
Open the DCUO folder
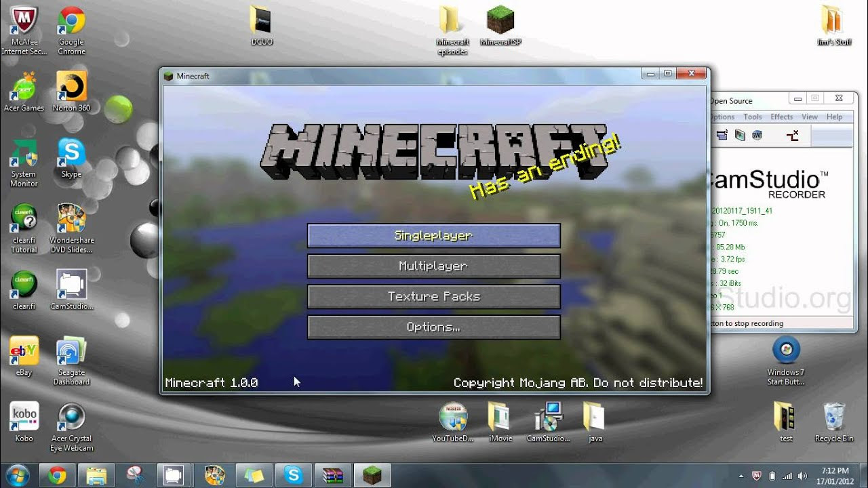(261, 26)
